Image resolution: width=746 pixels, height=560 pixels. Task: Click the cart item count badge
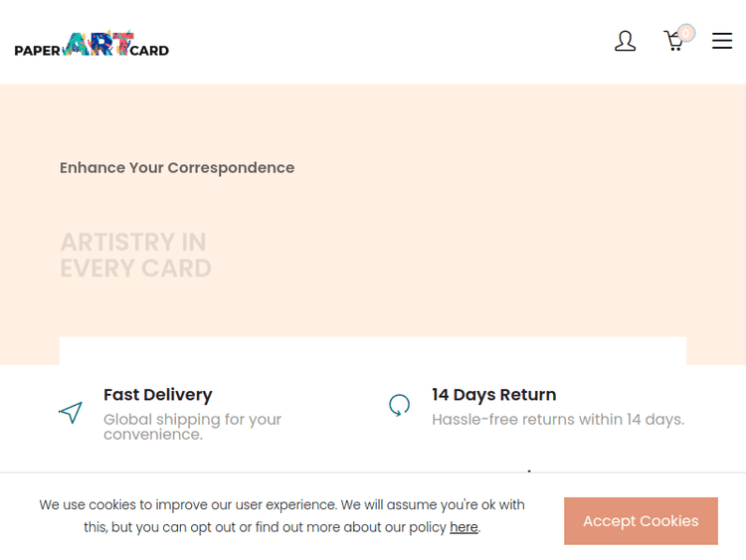click(686, 33)
